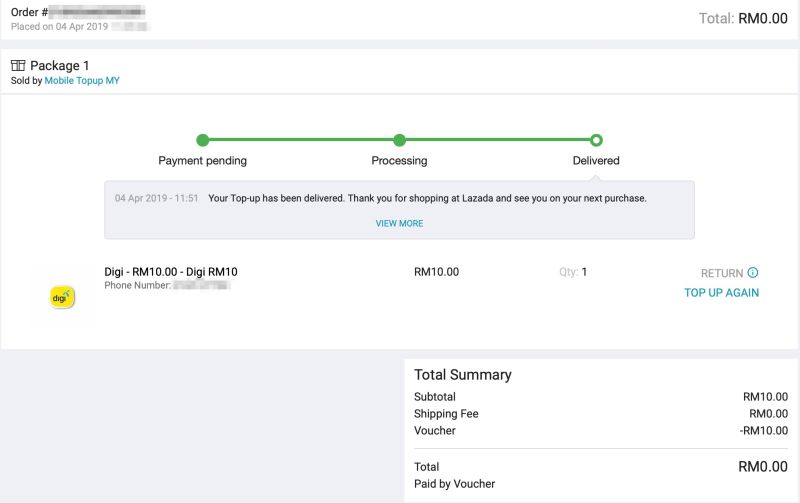Click the Shipping Fee label

446,414
